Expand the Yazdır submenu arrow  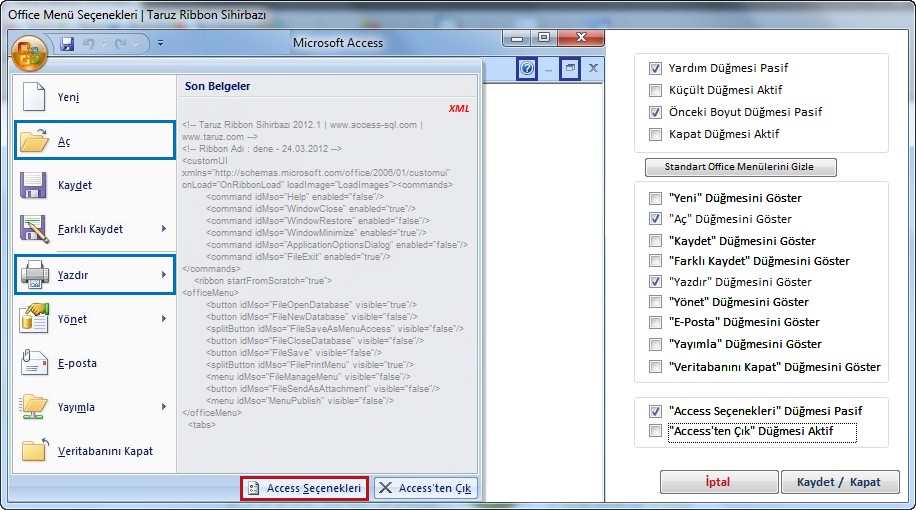click(163, 274)
